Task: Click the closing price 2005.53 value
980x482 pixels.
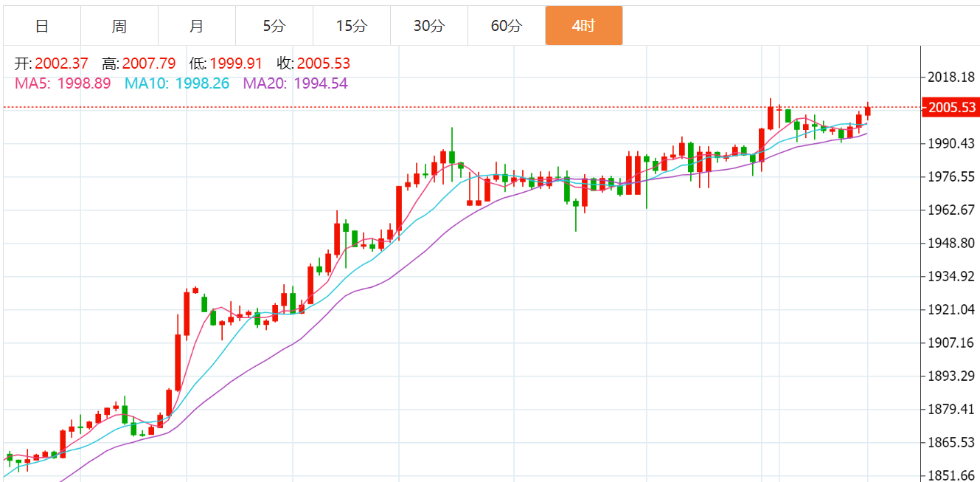Action: coord(324,64)
